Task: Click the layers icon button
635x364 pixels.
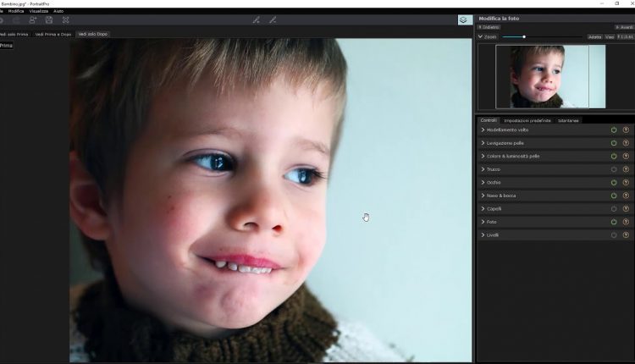Action: (465, 19)
